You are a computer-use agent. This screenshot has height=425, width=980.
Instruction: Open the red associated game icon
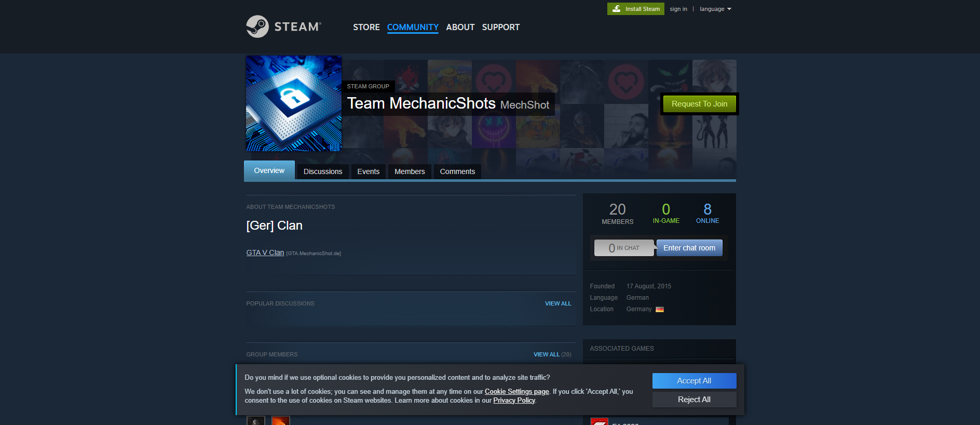coord(600,421)
